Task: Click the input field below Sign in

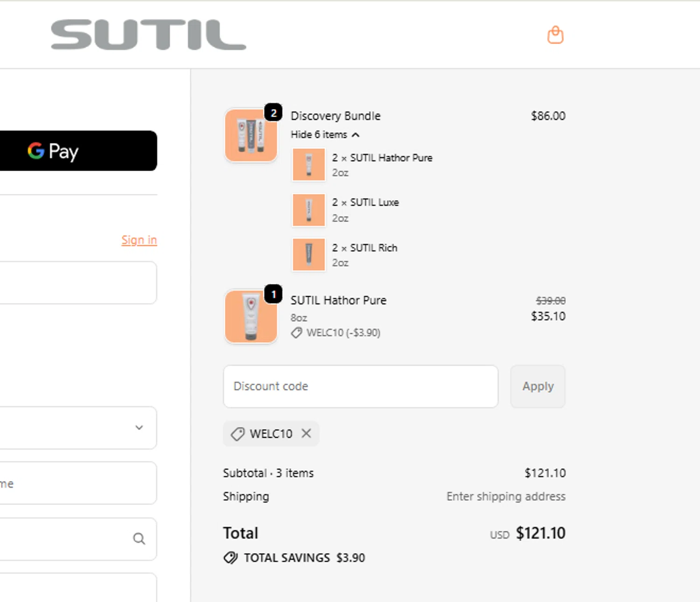Action: (78, 283)
